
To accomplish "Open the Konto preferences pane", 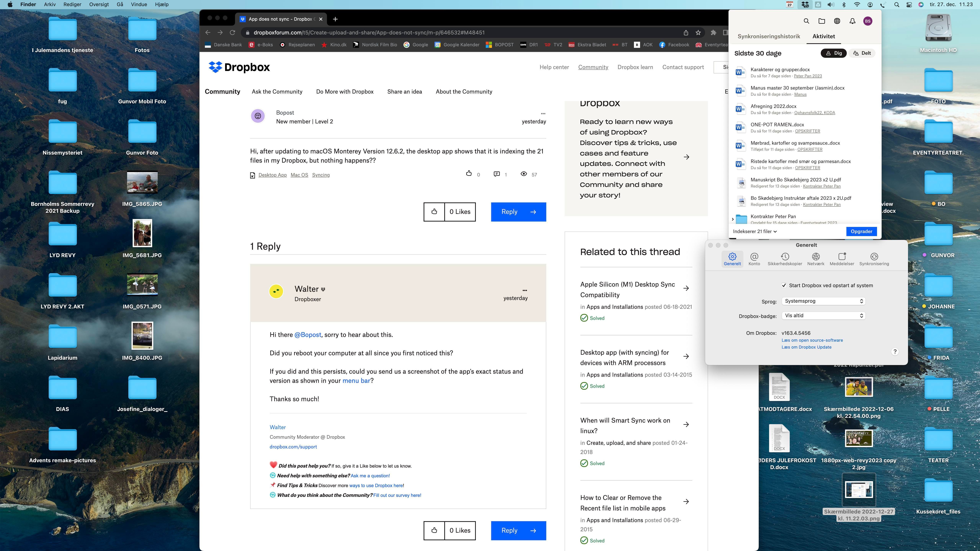I will coord(754,259).
